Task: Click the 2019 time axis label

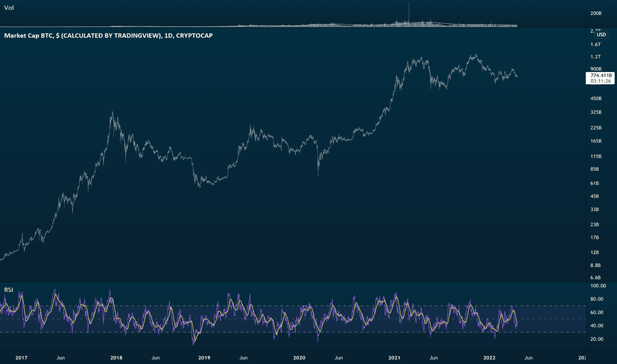Action: coord(204,357)
